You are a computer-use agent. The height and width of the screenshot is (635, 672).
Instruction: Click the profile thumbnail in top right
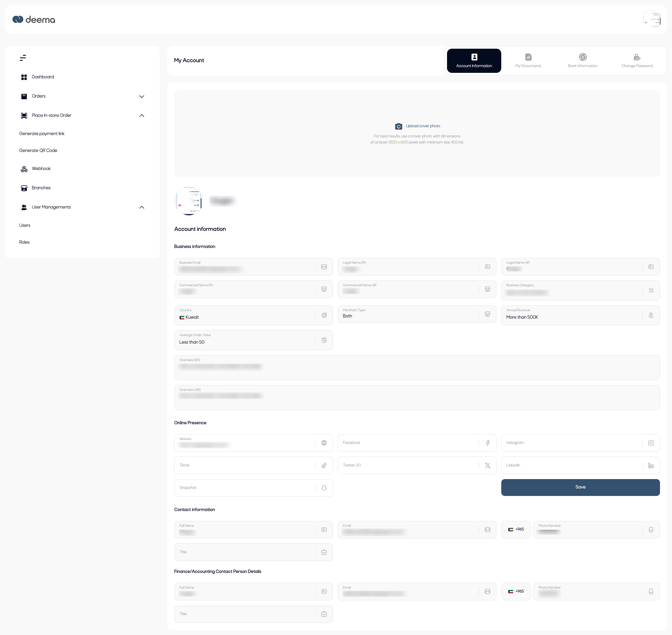(x=652, y=19)
